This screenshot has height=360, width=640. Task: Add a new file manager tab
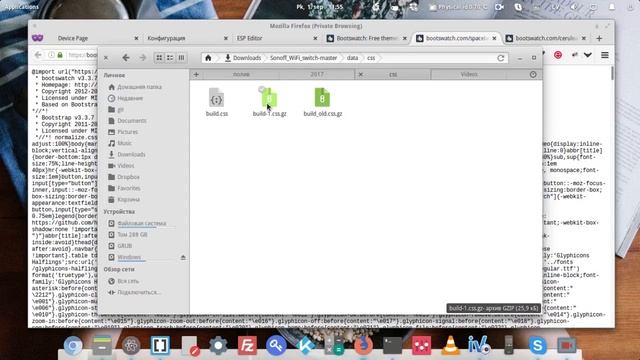(196, 74)
